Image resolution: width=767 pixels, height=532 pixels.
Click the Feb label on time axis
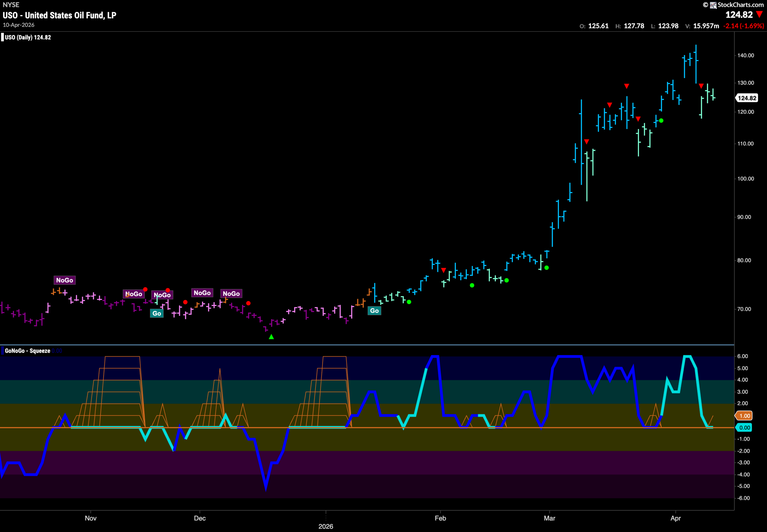coord(440,518)
